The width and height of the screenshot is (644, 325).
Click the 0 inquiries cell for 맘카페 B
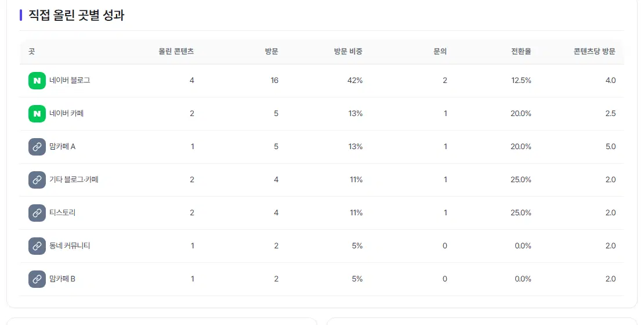(x=445, y=279)
